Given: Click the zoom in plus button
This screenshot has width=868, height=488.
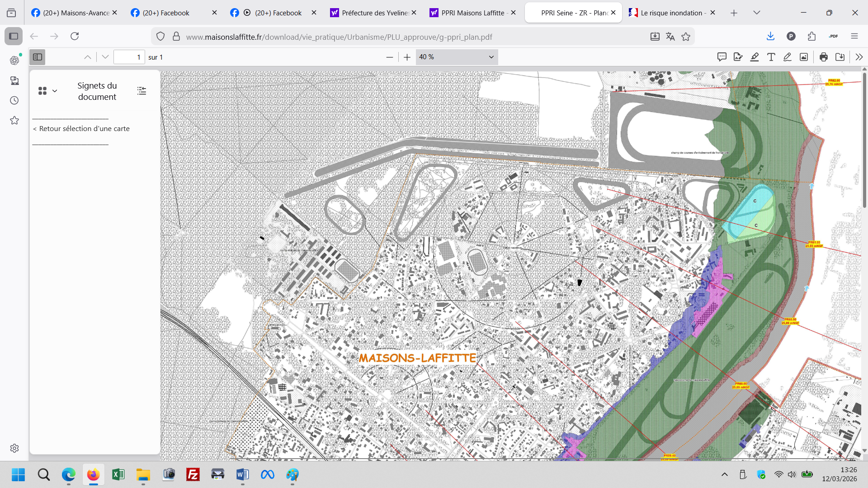Looking at the screenshot, I should (x=407, y=57).
